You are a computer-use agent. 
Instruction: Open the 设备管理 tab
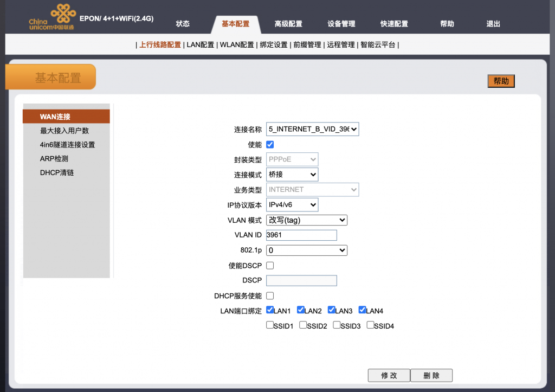pyautogui.click(x=341, y=24)
